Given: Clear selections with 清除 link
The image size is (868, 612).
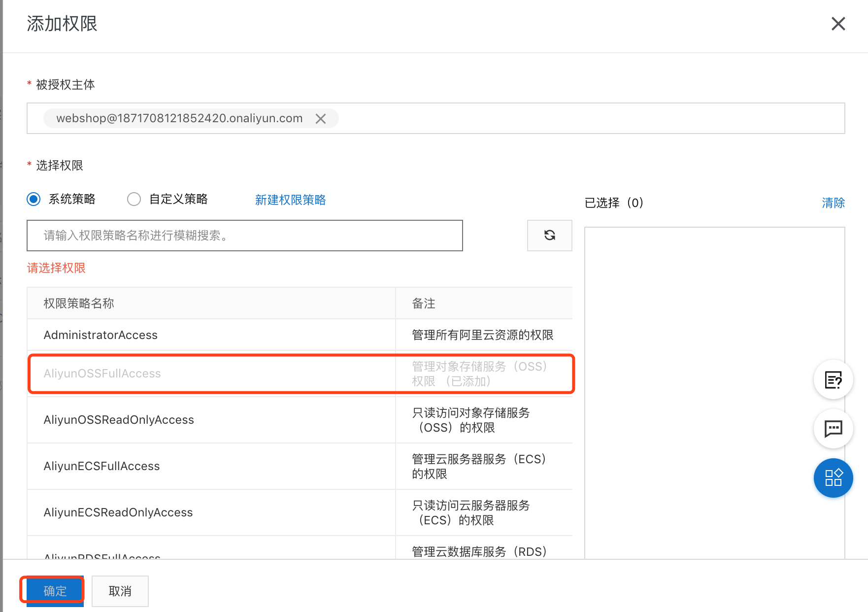Looking at the screenshot, I should (833, 203).
